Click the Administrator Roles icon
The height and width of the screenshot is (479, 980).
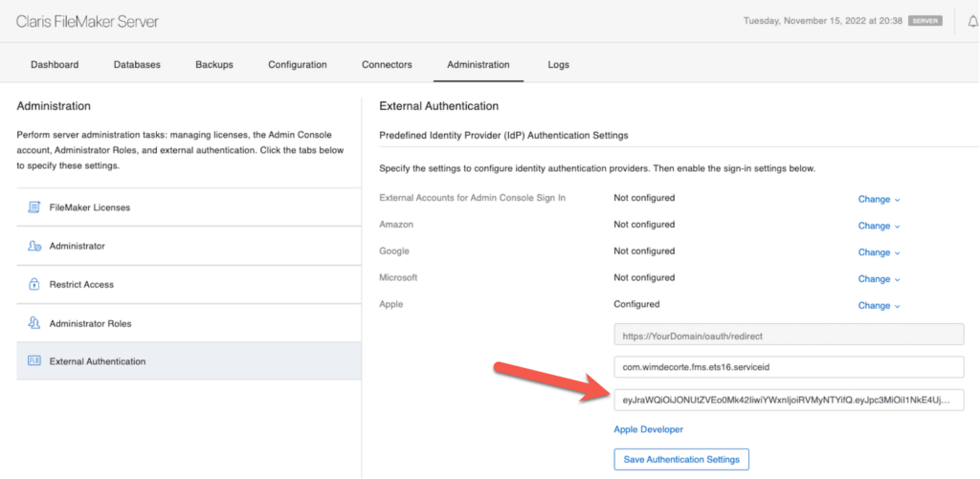(34, 323)
